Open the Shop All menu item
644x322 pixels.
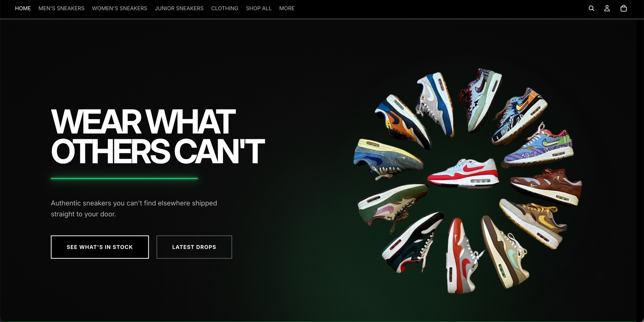pos(259,8)
